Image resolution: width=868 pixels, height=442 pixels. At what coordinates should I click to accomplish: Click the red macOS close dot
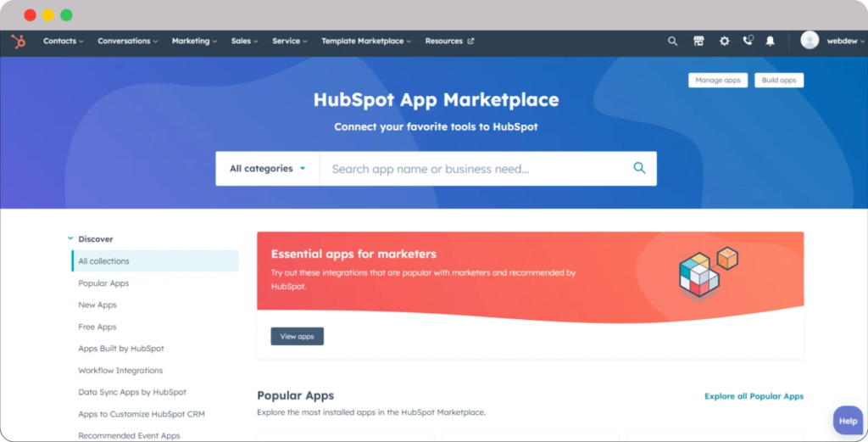(31, 15)
